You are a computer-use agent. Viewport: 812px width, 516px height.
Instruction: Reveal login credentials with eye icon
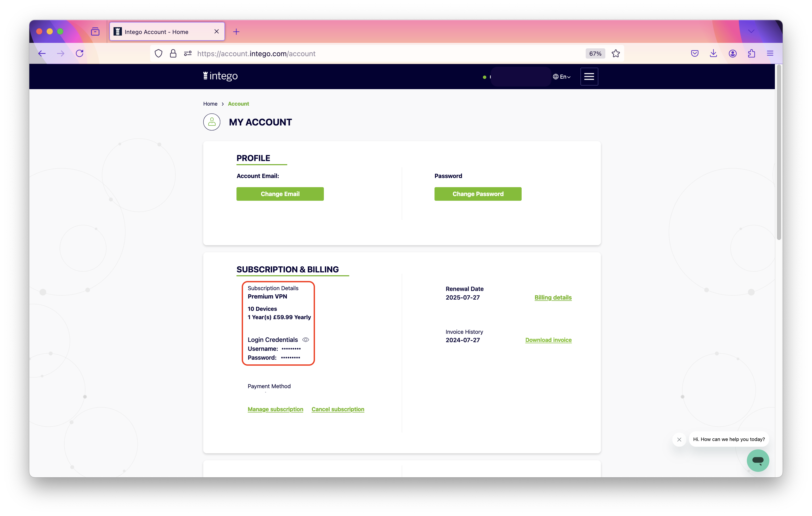click(x=306, y=340)
